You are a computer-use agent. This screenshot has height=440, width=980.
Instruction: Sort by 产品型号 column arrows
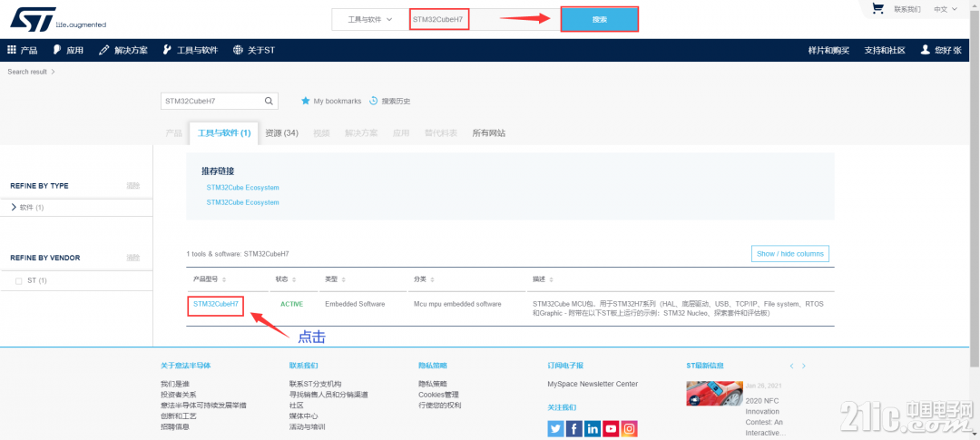click(224, 279)
